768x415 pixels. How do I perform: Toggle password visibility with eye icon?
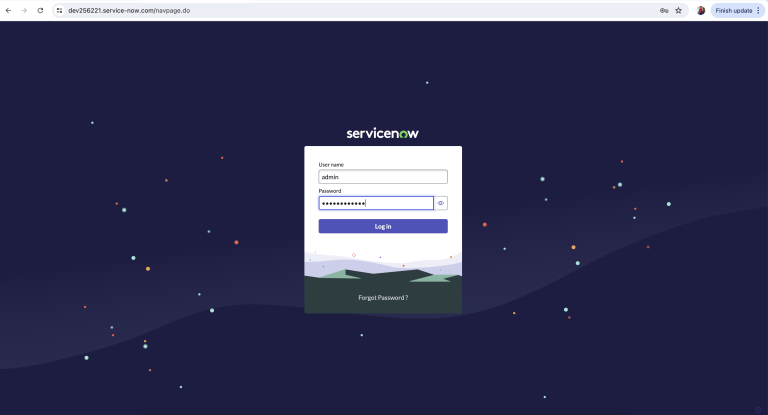point(441,203)
